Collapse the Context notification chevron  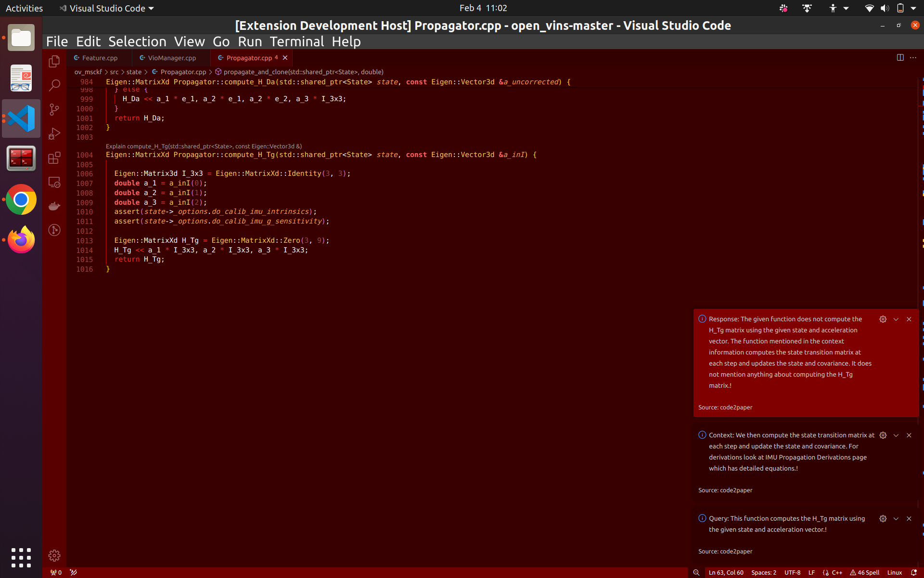pyautogui.click(x=896, y=435)
